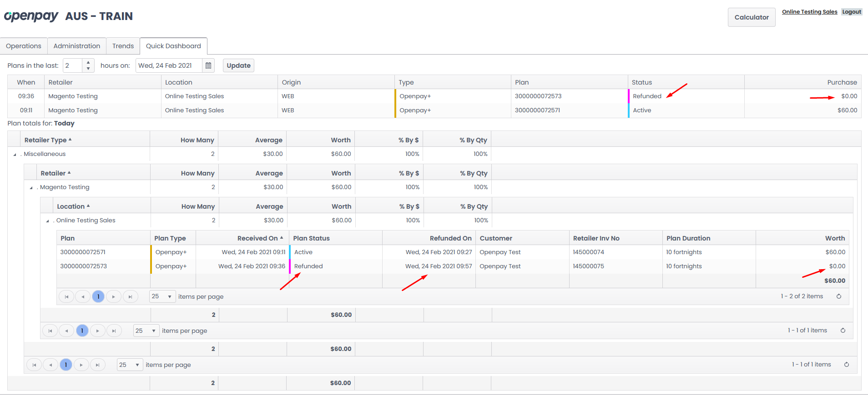This screenshot has height=396, width=868.
Task: Click refresh icon in the plan list pager
Action: (839, 296)
